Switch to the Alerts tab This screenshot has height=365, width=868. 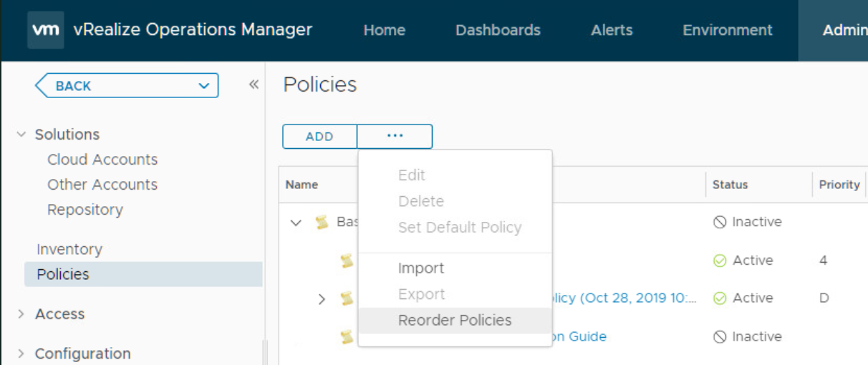click(612, 30)
